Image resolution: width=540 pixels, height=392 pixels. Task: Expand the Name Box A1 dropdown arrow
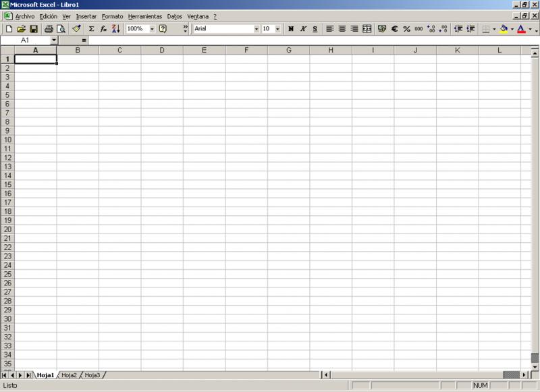coord(54,40)
